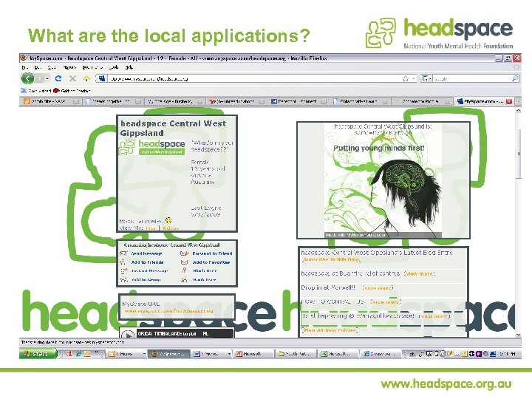Go to Firefox home page icon

[x=86, y=79]
